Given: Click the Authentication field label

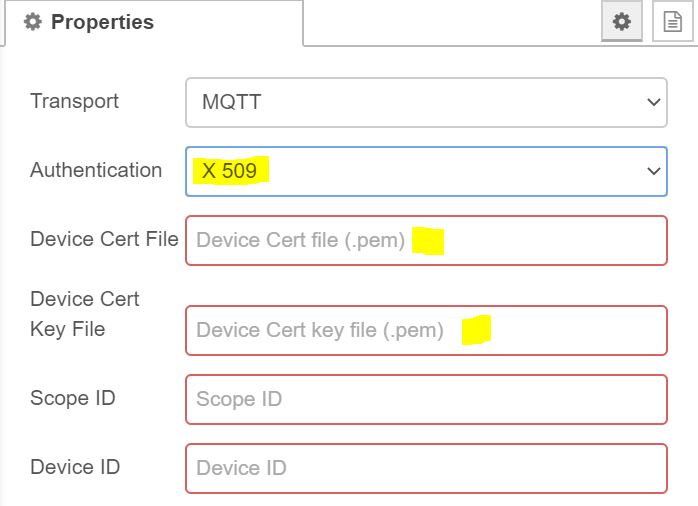Looking at the screenshot, I should click(96, 170).
